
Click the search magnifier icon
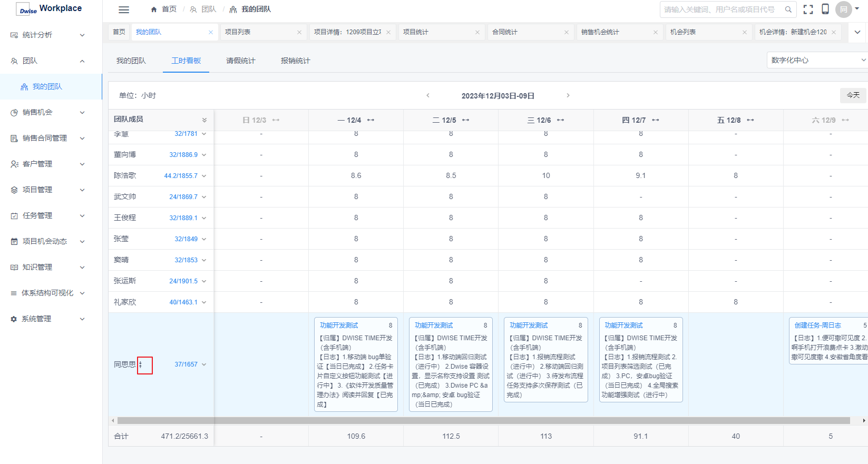click(788, 9)
